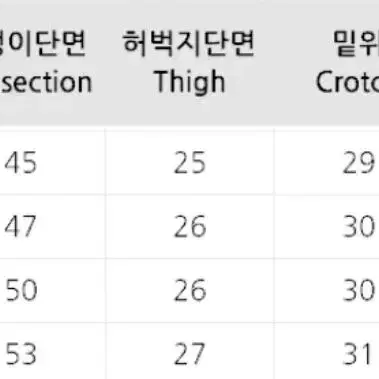Image resolution: width=379 pixels, height=379 pixels.
Task: Click the 밑위 Korean header above Crotch
Action: pos(356,44)
